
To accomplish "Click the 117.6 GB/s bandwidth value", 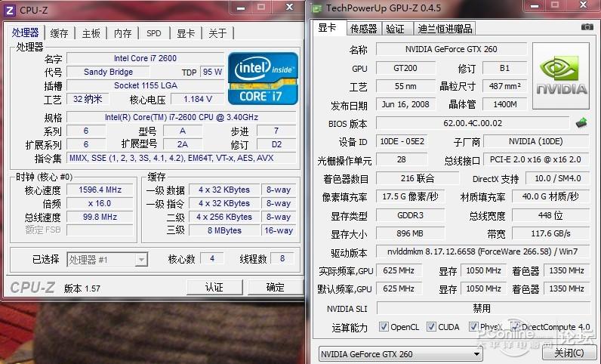I will pyautogui.click(x=550, y=233).
